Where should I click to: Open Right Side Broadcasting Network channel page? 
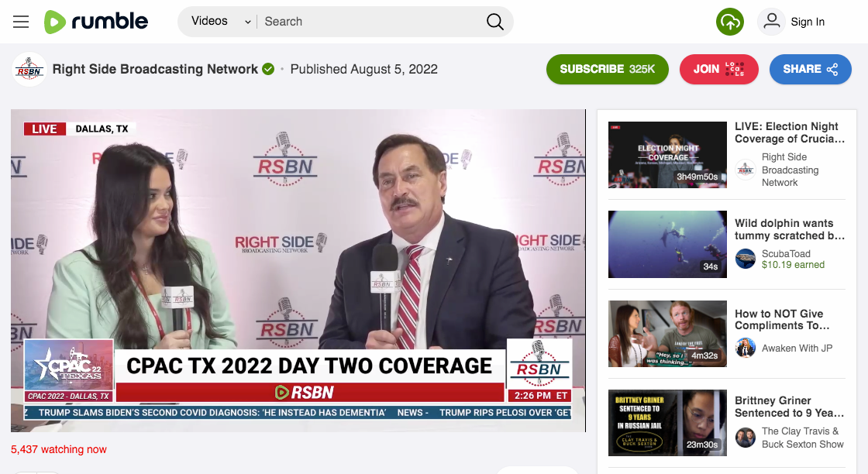pos(155,69)
